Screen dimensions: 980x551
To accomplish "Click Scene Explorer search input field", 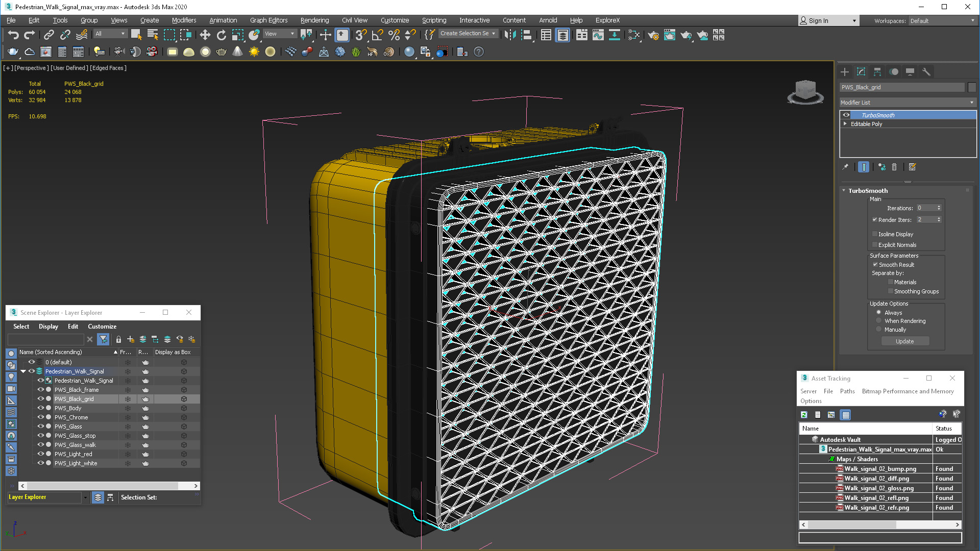I will 46,339.
